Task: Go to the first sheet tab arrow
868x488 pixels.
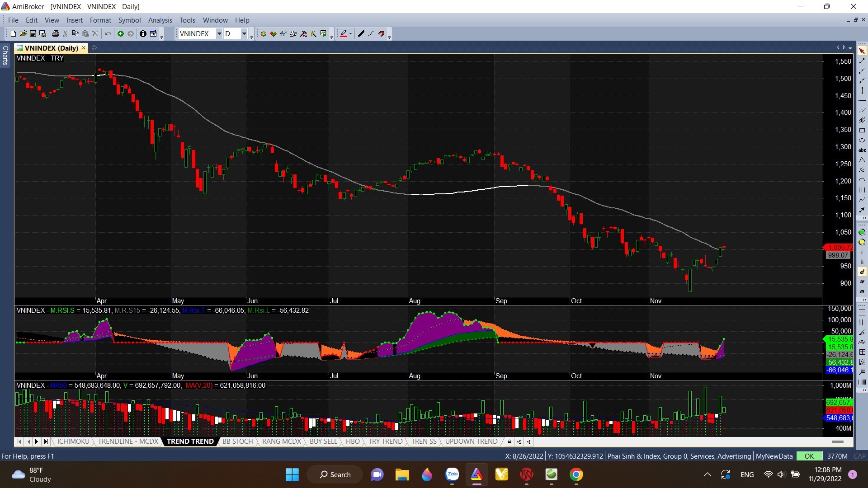Action: 19,441
